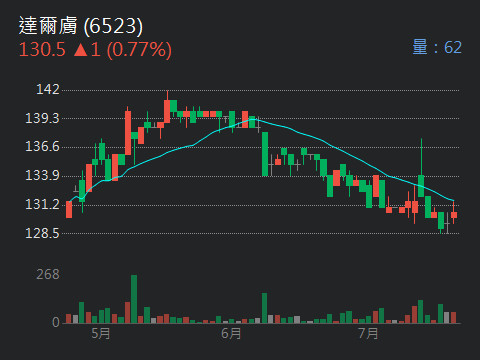Click the 128.5 price axis label
This screenshot has height=360, width=480.
click(42, 233)
